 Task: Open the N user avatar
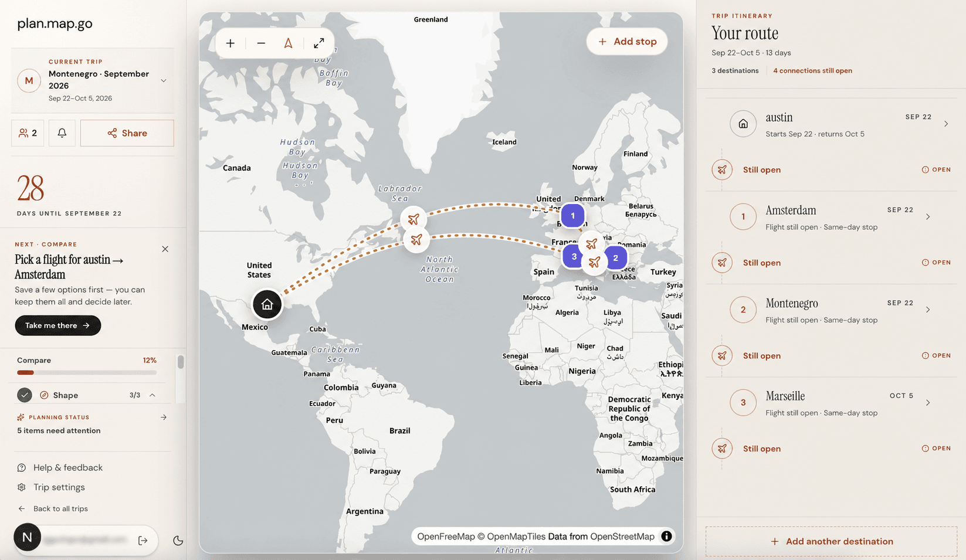click(27, 537)
